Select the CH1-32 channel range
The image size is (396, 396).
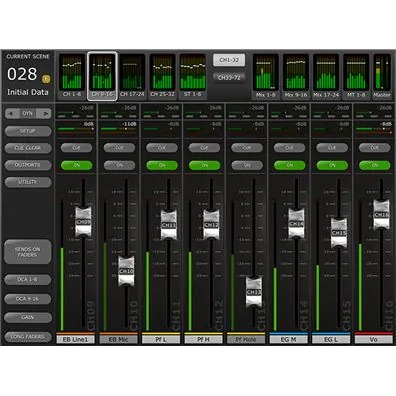pyautogui.click(x=229, y=60)
